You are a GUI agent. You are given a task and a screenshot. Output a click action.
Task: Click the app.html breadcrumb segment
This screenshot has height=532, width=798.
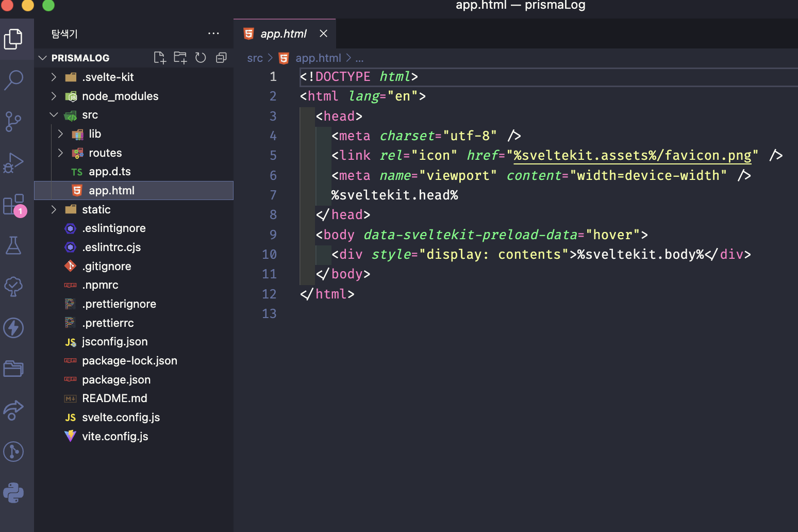318,58
